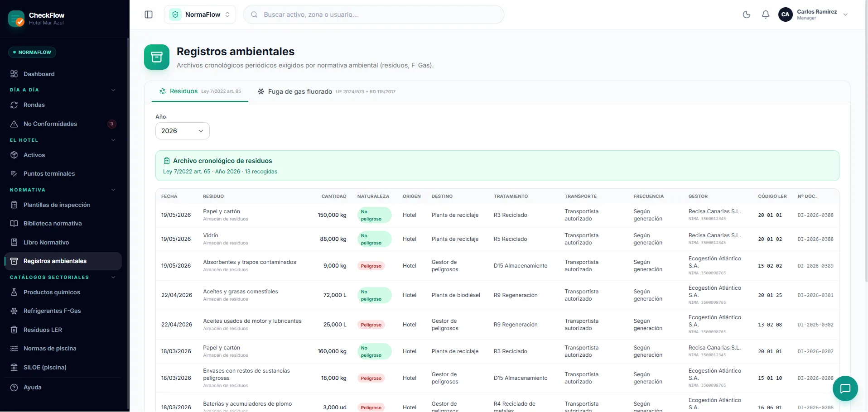The image size is (868, 412).
Task: Click the CheckFlow logo
Action: tap(16, 19)
